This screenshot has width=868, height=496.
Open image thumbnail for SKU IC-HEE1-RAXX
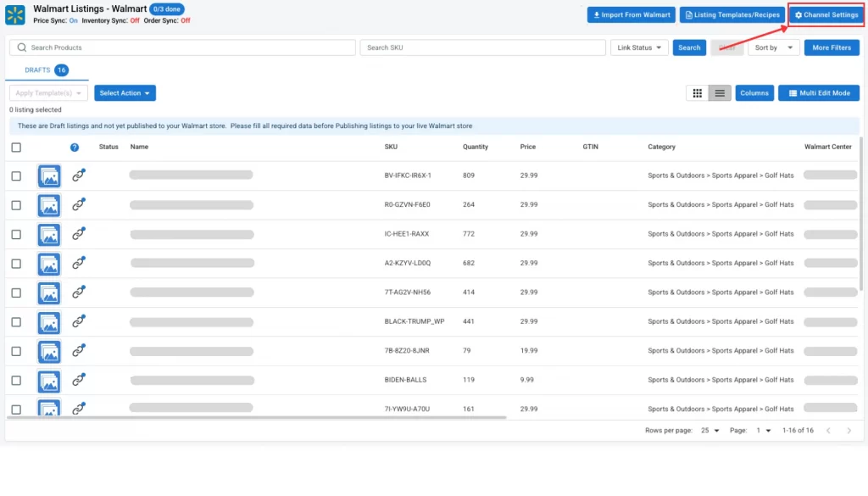[x=49, y=235]
